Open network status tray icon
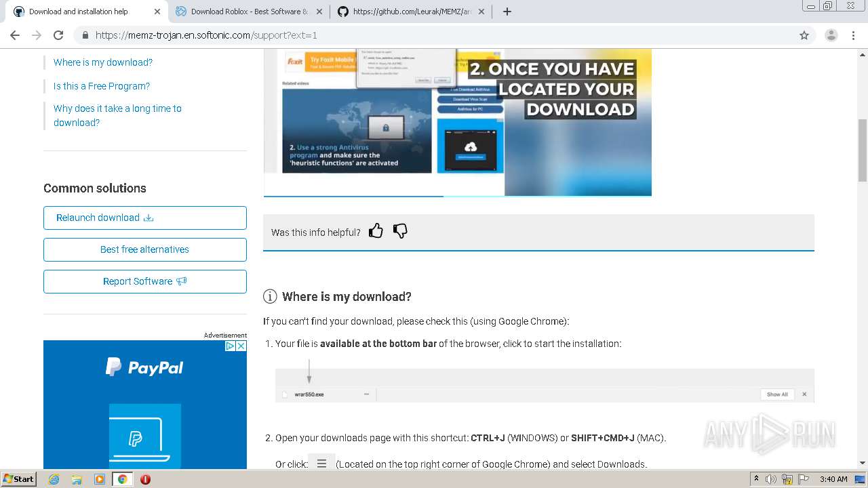This screenshot has width=868, height=488. point(787,479)
